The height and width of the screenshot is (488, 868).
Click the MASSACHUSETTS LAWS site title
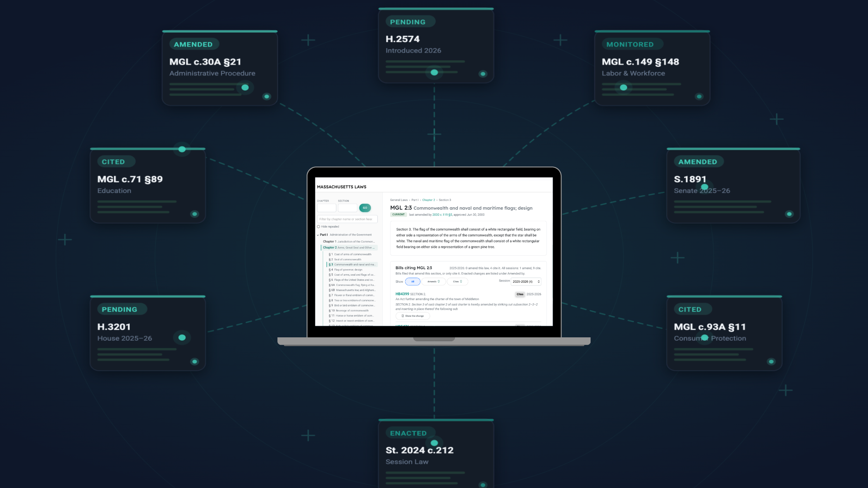pos(342,187)
